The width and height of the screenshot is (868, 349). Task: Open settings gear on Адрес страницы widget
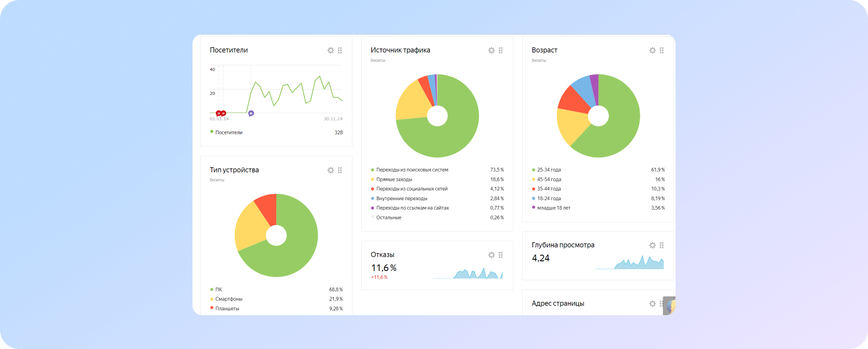pyautogui.click(x=652, y=304)
